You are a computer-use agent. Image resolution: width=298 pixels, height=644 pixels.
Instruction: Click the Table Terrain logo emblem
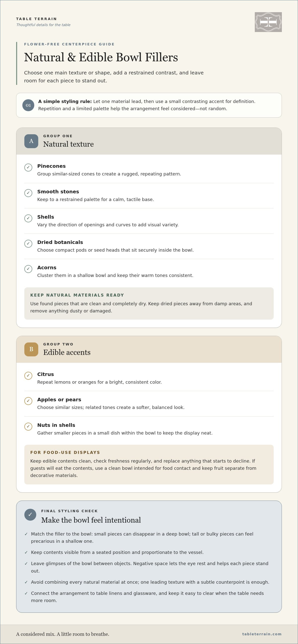point(268,22)
